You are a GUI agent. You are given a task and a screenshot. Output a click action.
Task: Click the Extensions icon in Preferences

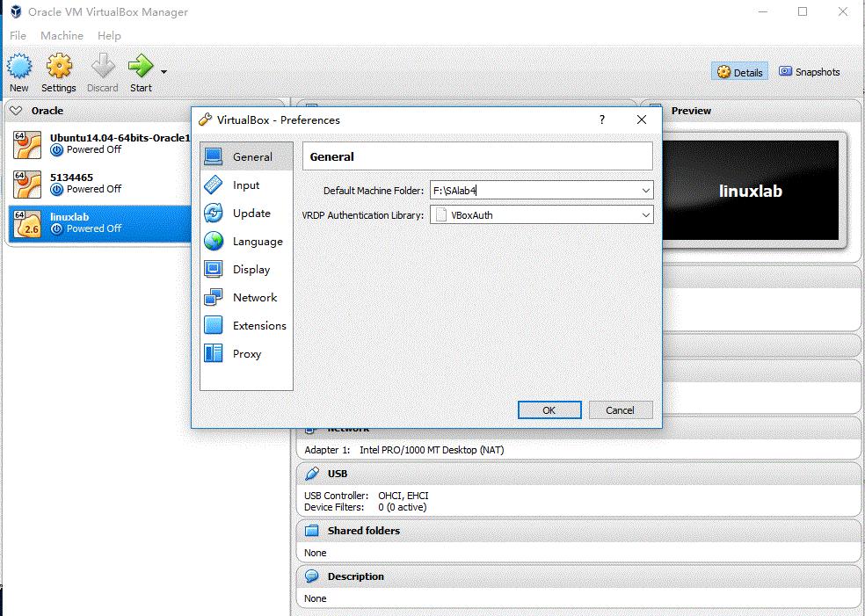[x=214, y=325]
